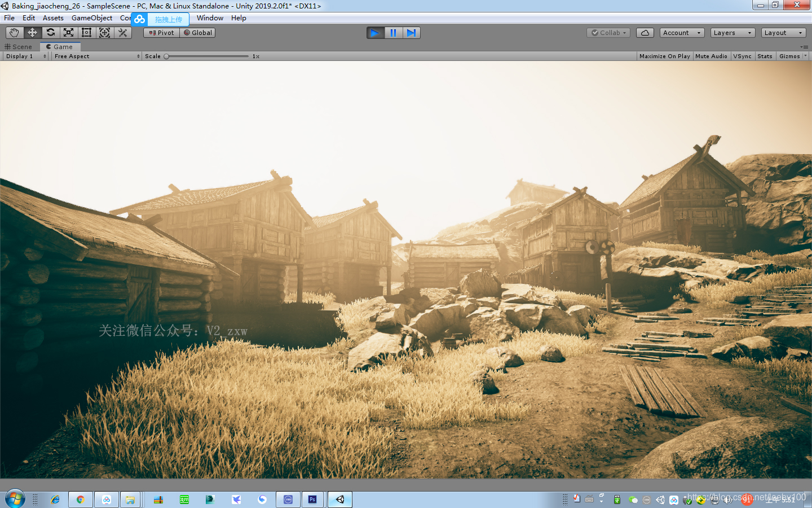Click the Game view Scale slider
The height and width of the screenshot is (508, 812).
click(x=206, y=56)
